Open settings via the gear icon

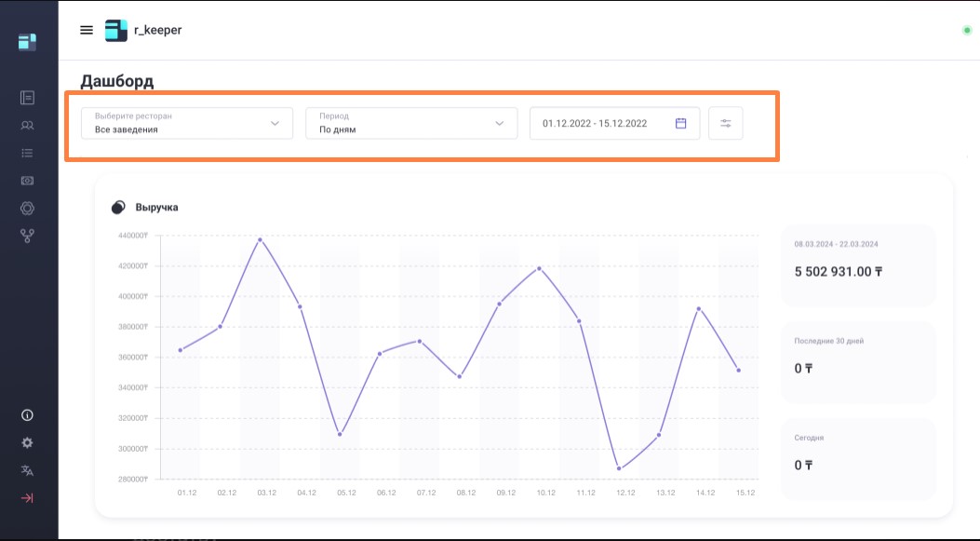[x=28, y=443]
